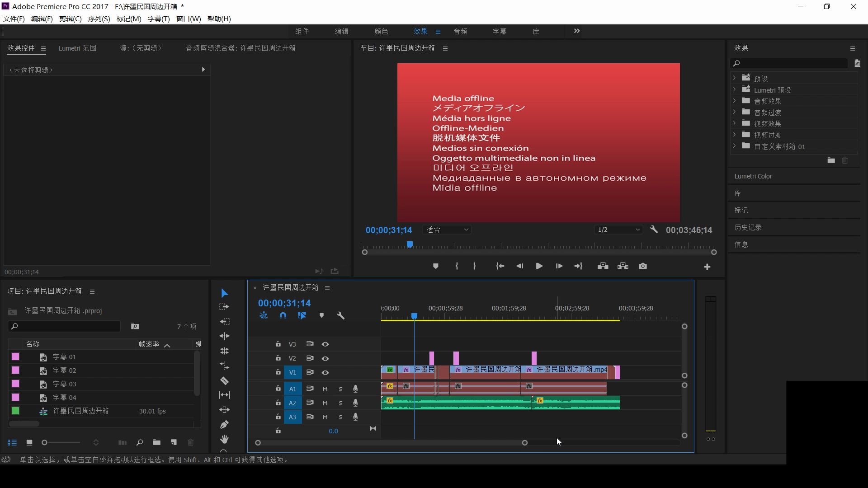Viewport: 868px width, 488px height.
Task: Toggle lock on V1 track
Action: (x=278, y=372)
